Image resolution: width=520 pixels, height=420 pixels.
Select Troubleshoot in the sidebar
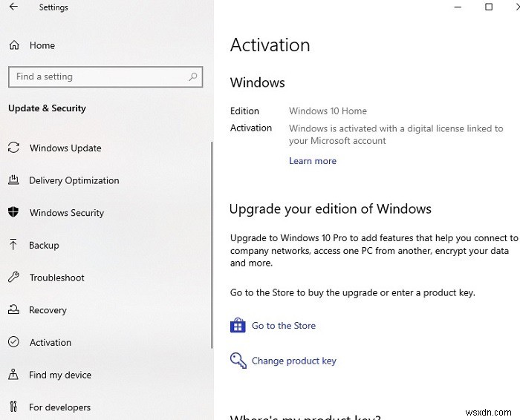pyautogui.click(x=56, y=278)
